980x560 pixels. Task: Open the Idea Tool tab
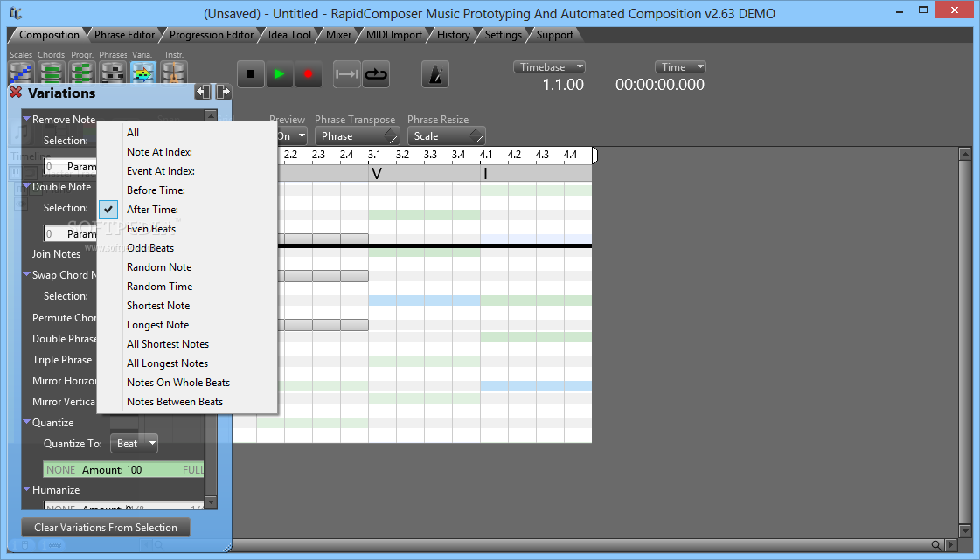click(289, 35)
